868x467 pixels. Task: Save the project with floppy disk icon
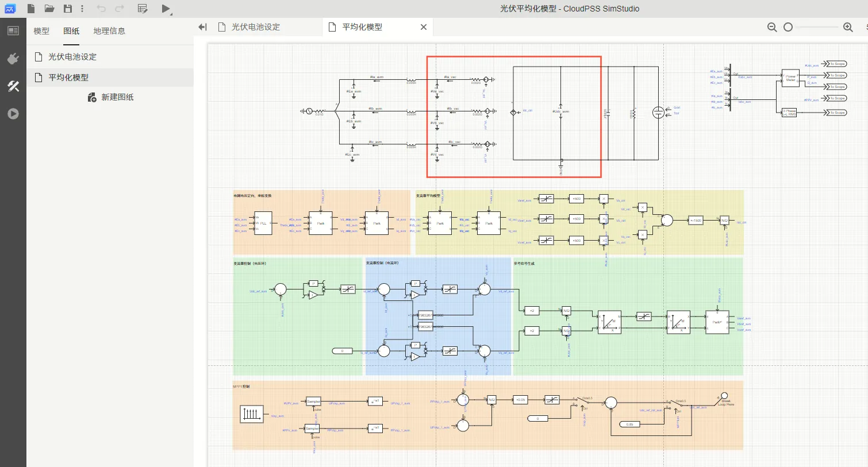[68, 9]
